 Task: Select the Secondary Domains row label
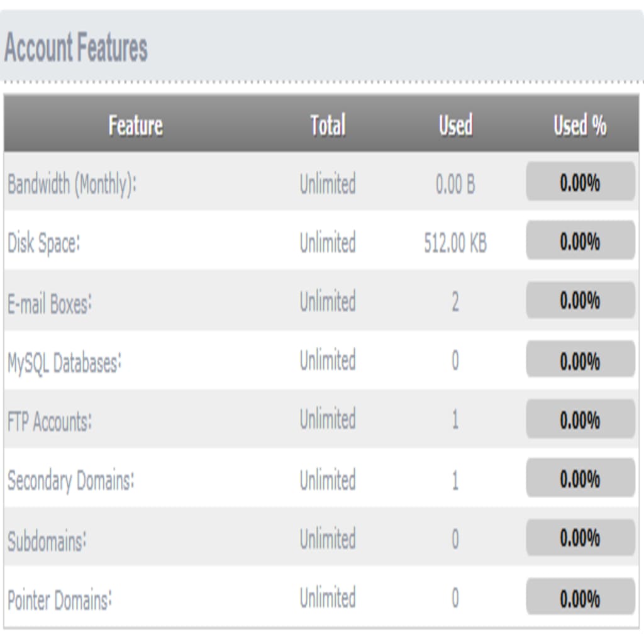coord(70,480)
